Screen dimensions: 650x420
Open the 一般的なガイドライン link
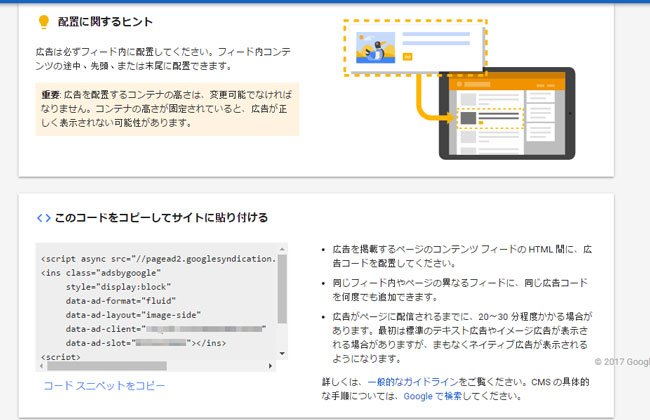(413, 382)
